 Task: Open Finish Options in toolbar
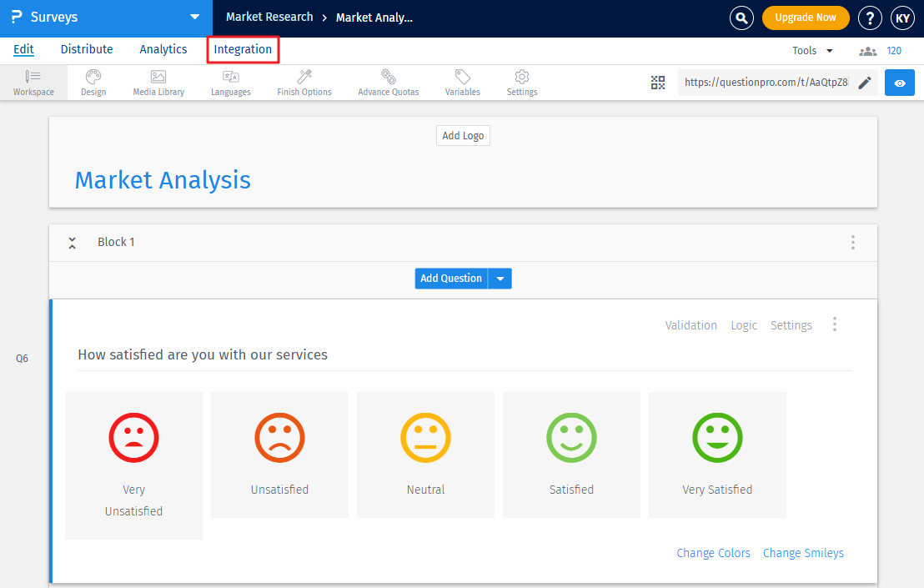click(x=304, y=83)
